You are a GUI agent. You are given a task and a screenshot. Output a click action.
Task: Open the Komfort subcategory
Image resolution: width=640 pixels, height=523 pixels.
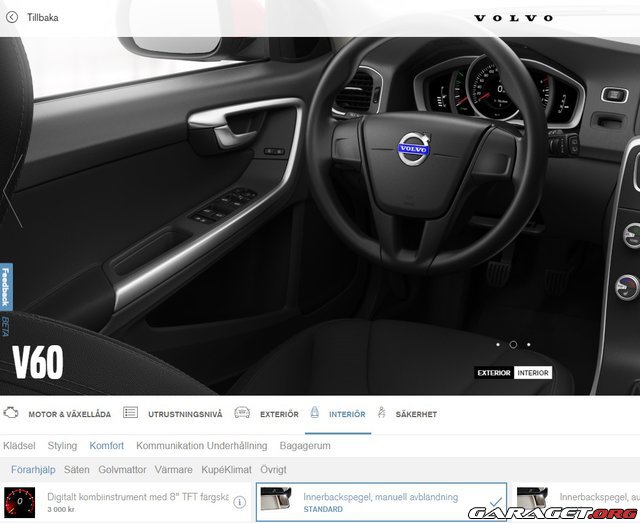[106, 446]
